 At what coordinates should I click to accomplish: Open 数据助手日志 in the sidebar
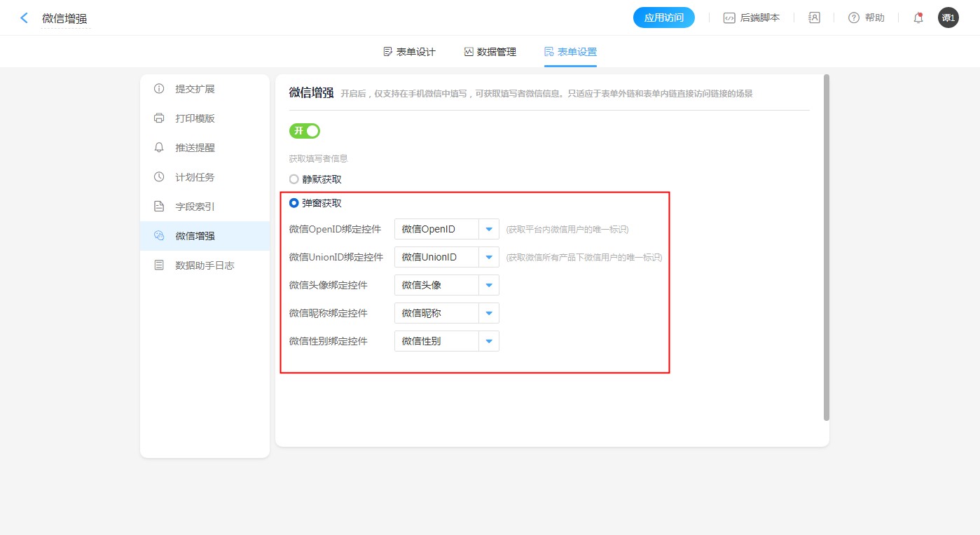point(204,265)
